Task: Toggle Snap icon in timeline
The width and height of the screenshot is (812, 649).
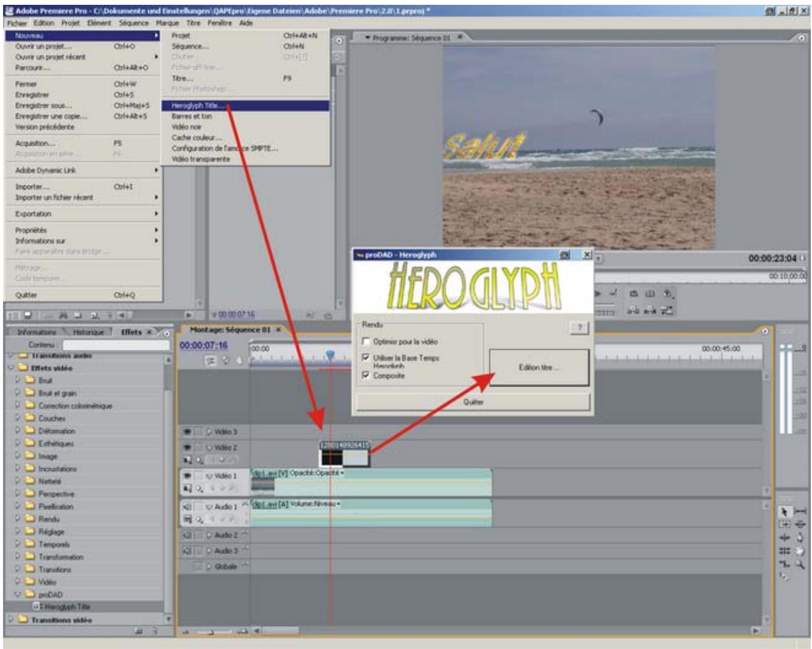Action: [x=211, y=360]
